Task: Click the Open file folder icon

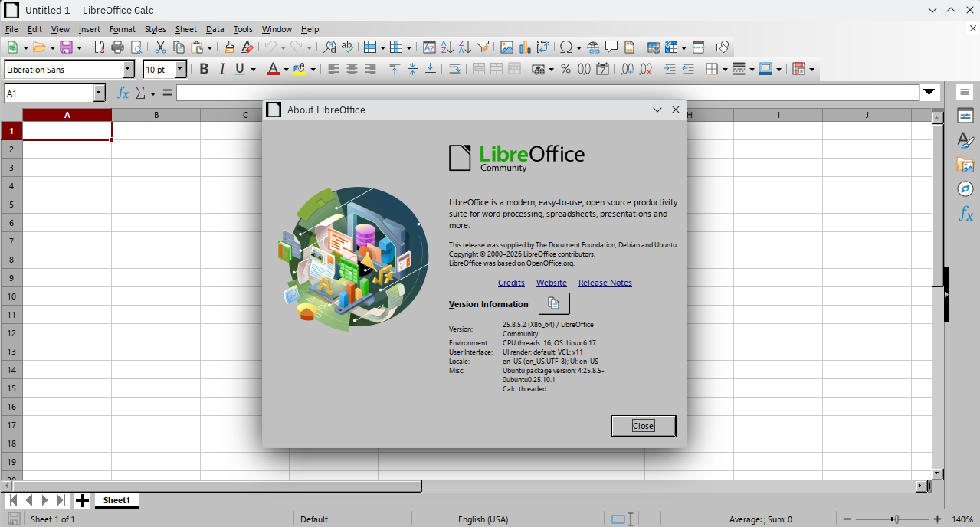Action: coord(39,47)
